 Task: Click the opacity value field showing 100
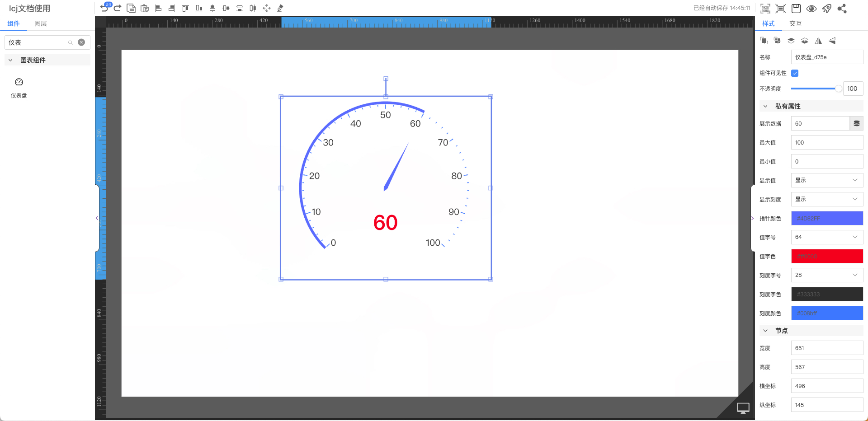(853, 89)
